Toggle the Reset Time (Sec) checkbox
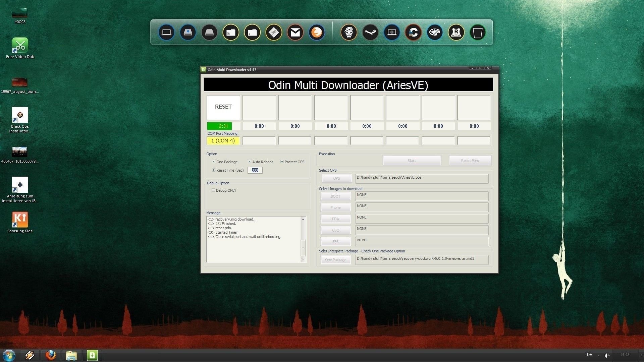 (x=213, y=170)
